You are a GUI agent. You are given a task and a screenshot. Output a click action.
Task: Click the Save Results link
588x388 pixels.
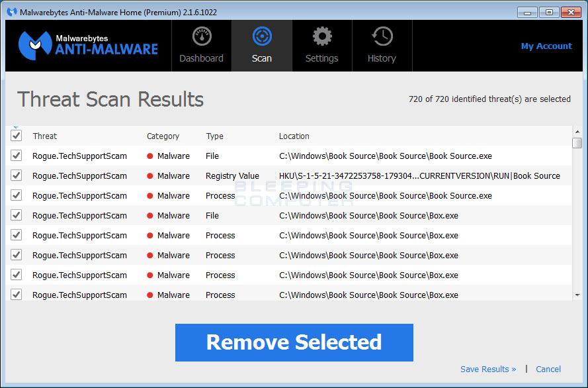click(x=488, y=369)
